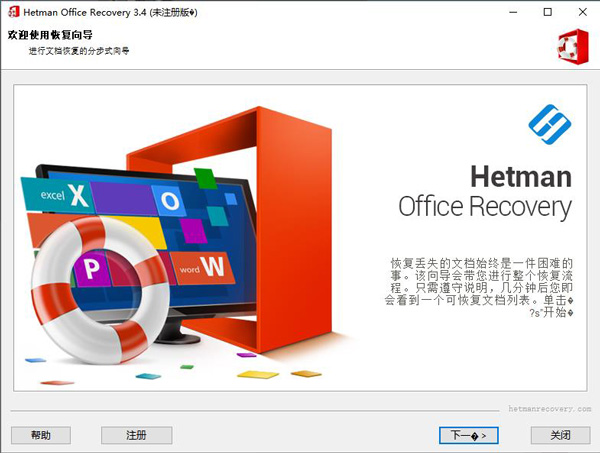Viewport: 600px width, 453px height.
Task: Click the 欢迎使用恢复向导 heading
Action: tap(50, 35)
